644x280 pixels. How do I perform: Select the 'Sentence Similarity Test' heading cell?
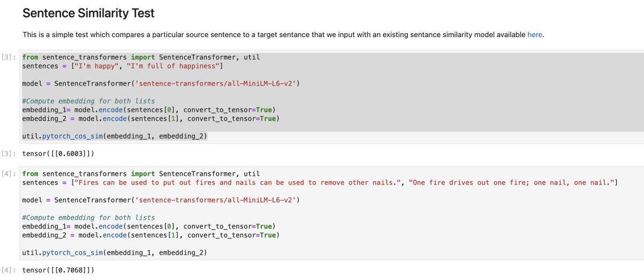point(89,12)
